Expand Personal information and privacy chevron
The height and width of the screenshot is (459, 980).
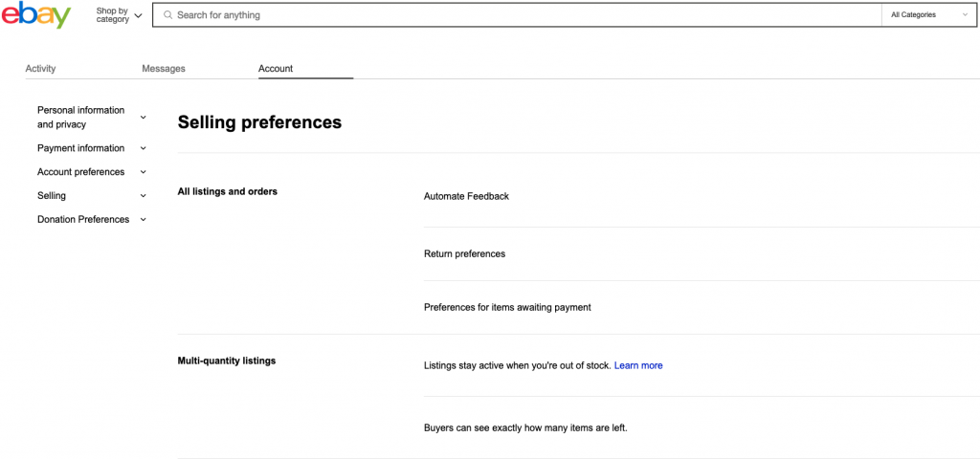click(144, 118)
